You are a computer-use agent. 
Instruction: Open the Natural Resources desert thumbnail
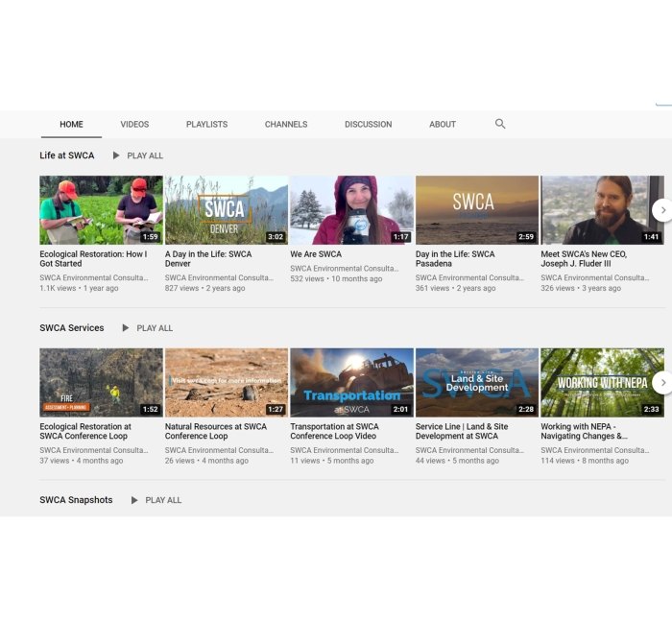point(227,382)
